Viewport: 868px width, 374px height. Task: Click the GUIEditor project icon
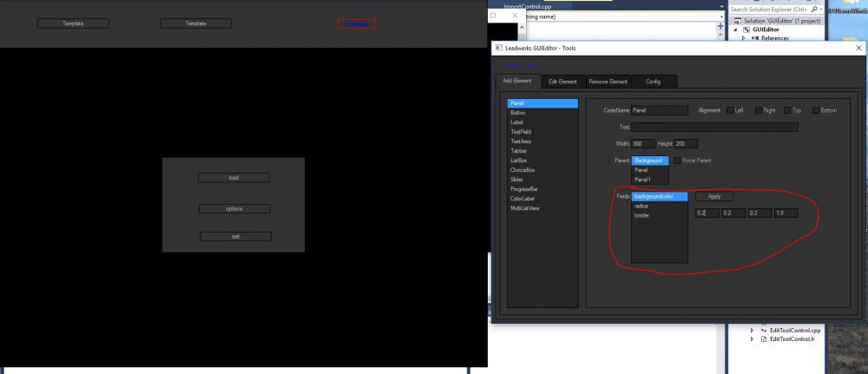[x=746, y=30]
